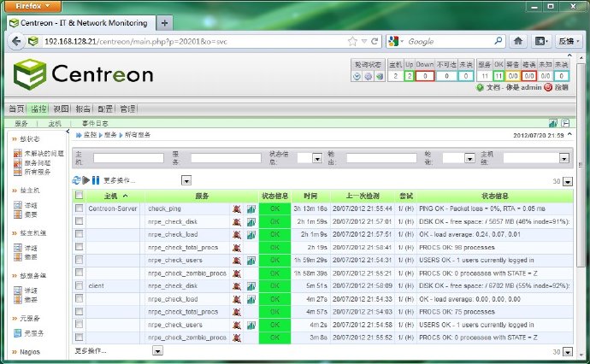The image size is (590, 364).
Task: Tick the checkbox for the 0.24 load average row
Action: 79,234
